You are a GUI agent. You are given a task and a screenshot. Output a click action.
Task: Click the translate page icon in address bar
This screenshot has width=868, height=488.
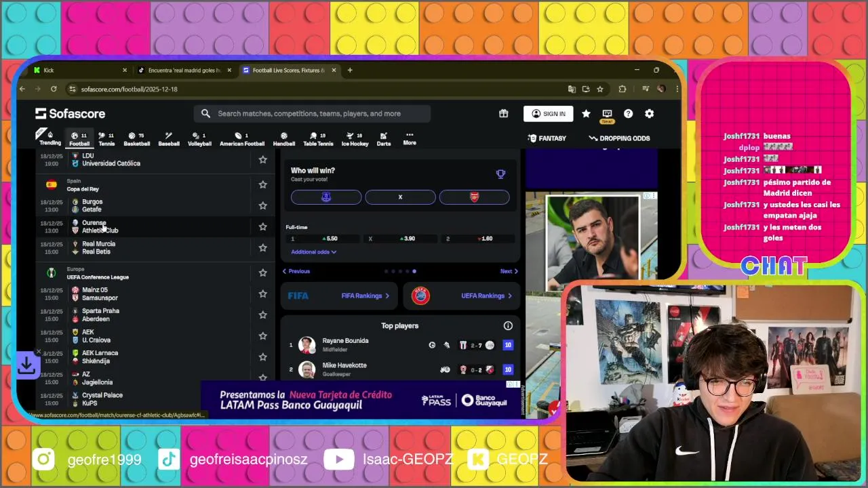click(x=572, y=89)
